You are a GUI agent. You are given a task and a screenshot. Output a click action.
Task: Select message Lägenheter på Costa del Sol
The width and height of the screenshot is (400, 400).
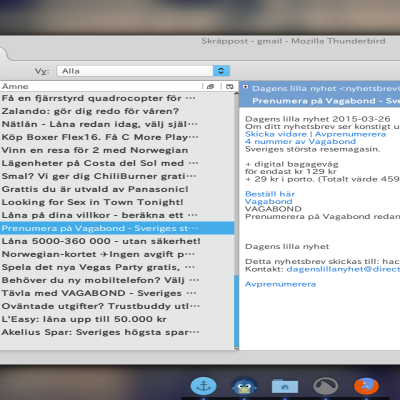click(x=117, y=163)
